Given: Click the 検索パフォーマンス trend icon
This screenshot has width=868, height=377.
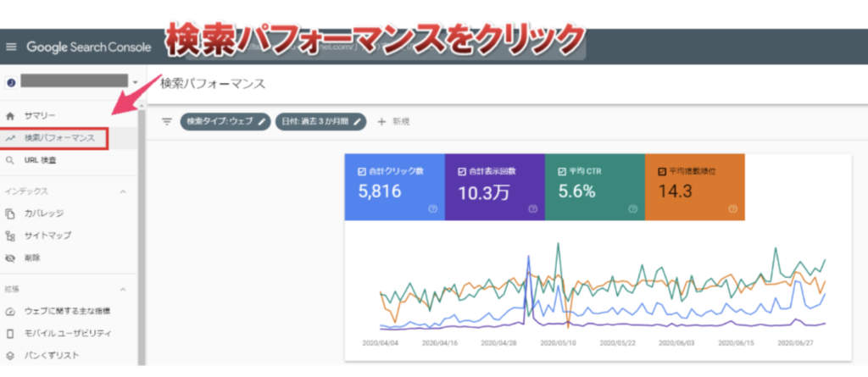Looking at the screenshot, I should [10, 138].
